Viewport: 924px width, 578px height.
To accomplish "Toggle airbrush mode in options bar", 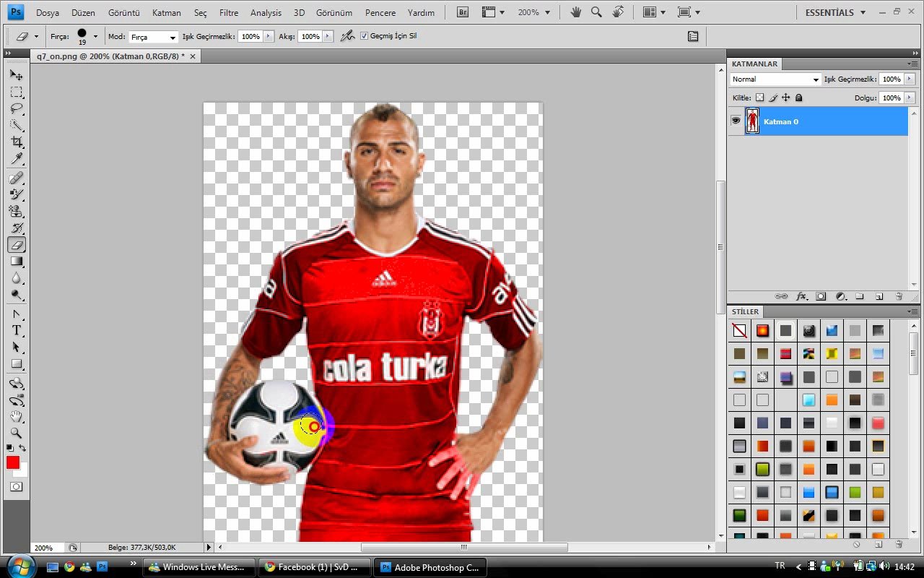I will (347, 36).
